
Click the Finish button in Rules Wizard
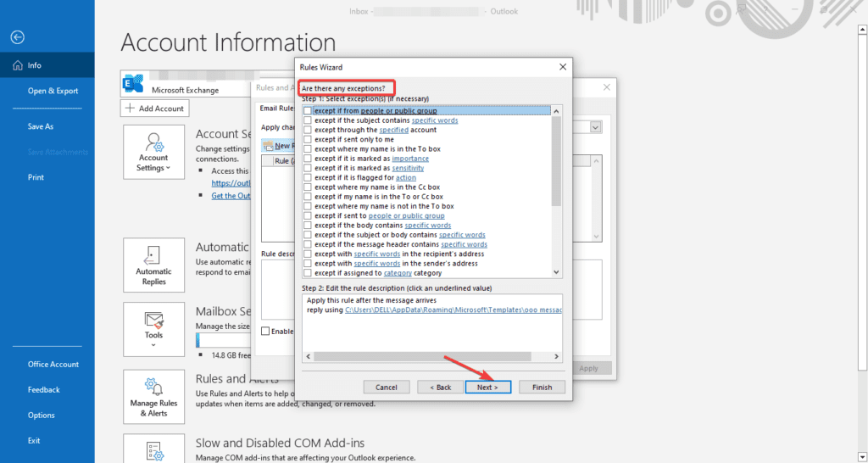[542, 388]
